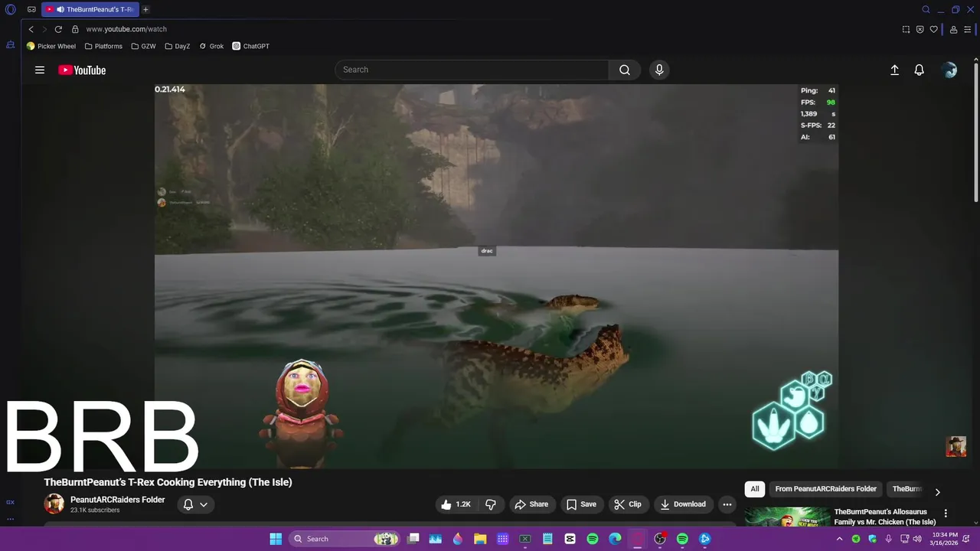Image resolution: width=980 pixels, height=551 pixels.
Task: Mute the YouTube tab via its speaker icon
Action: [x=60, y=10]
